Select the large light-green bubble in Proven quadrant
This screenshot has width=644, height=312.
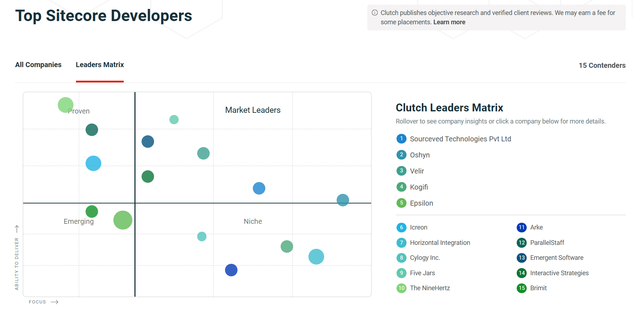point(65,105)
